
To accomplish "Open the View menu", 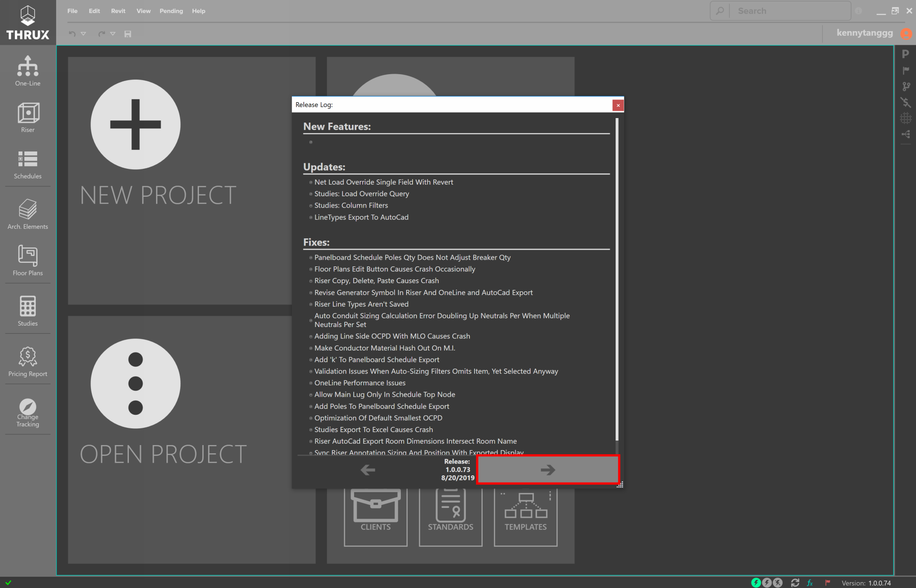I will click(143, 11).
